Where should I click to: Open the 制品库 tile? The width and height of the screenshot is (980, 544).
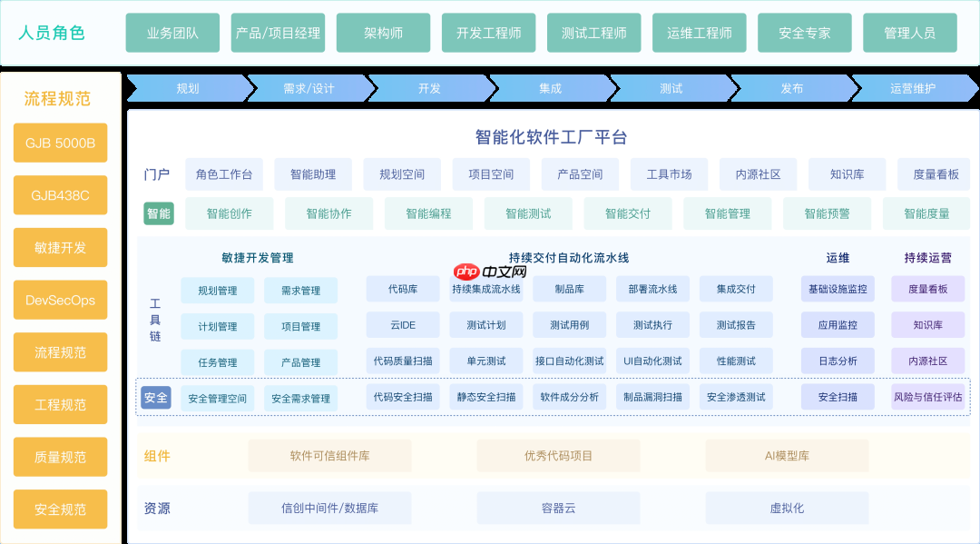(569, 290)
